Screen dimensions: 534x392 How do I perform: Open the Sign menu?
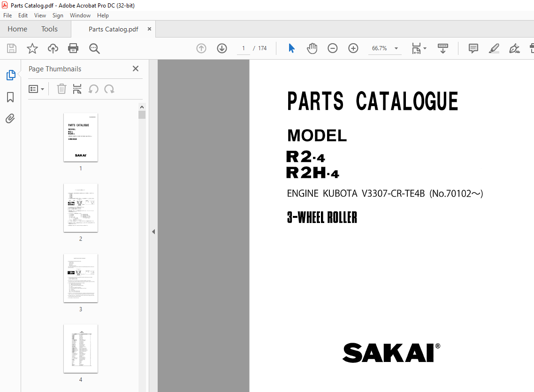[58, 15]
